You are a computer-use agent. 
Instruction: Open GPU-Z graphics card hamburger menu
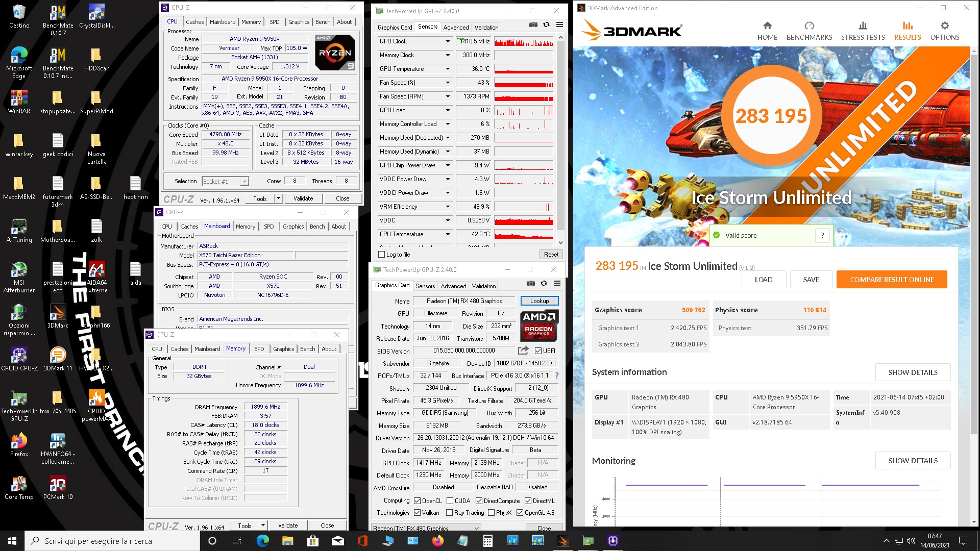[x=557, y=283]
